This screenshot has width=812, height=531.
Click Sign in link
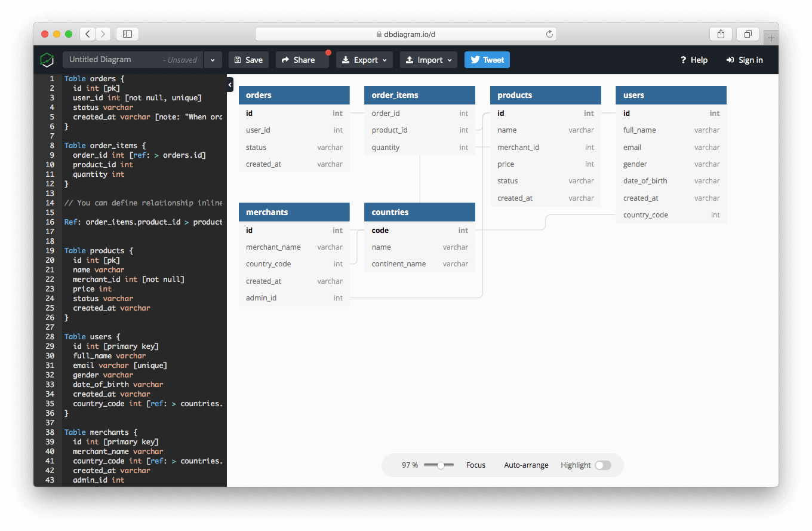tap(745, 60)
